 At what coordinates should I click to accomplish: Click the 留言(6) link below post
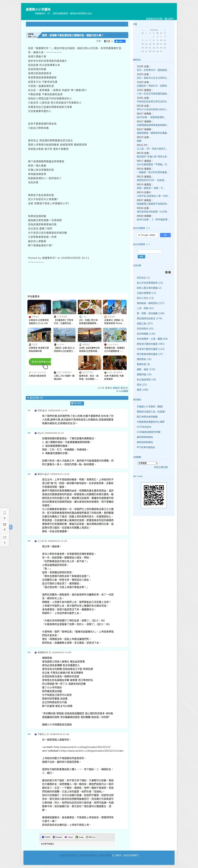tap(124, 388)
